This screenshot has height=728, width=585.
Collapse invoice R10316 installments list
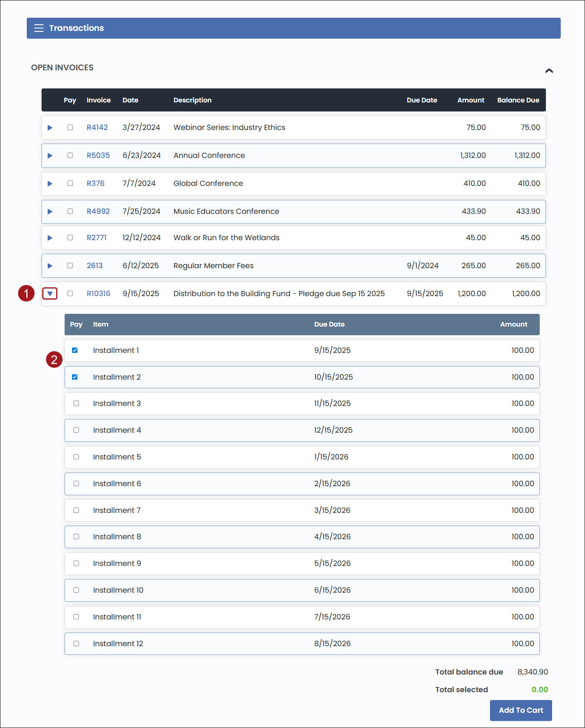(50, 294)
